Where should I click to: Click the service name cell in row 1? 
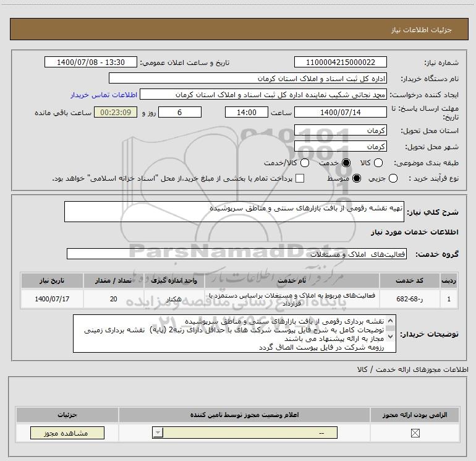pos(292,299)
